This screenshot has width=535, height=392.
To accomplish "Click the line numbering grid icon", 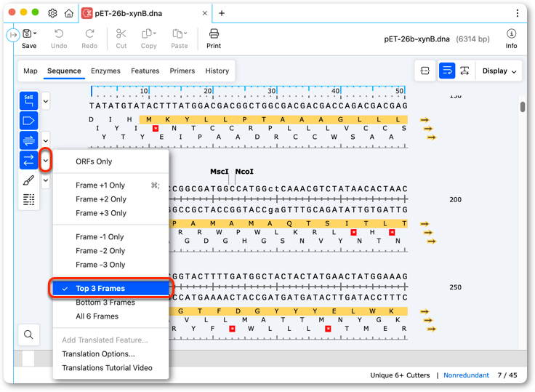I will (x=28, y=199).
